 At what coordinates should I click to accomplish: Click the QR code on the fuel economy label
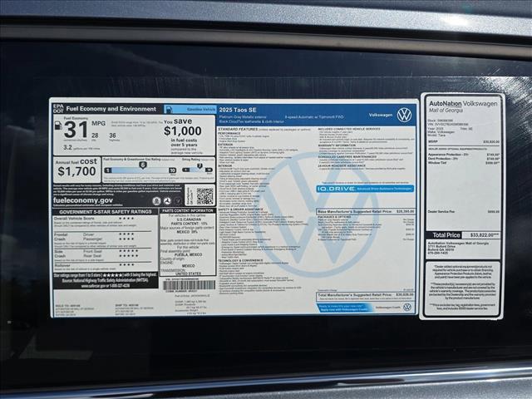[x=205, y=196]
